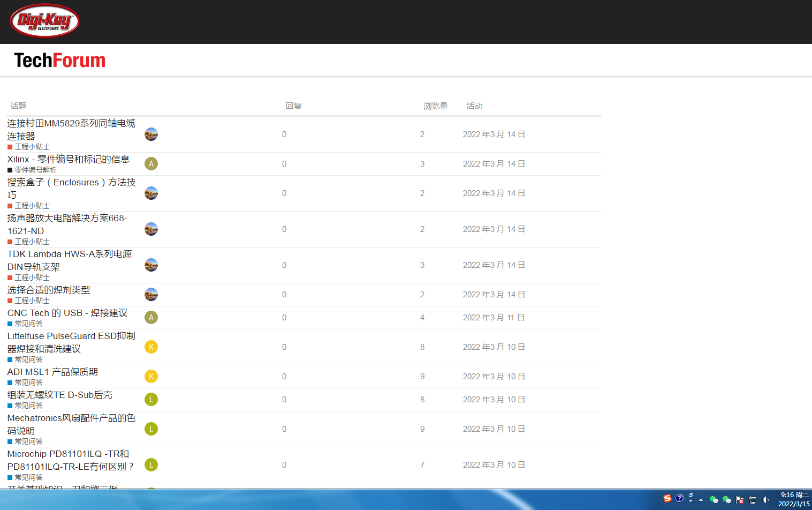
Task: Open the 'A' avatar on Xilinx topic row
Action: click(x=151, y=164)
